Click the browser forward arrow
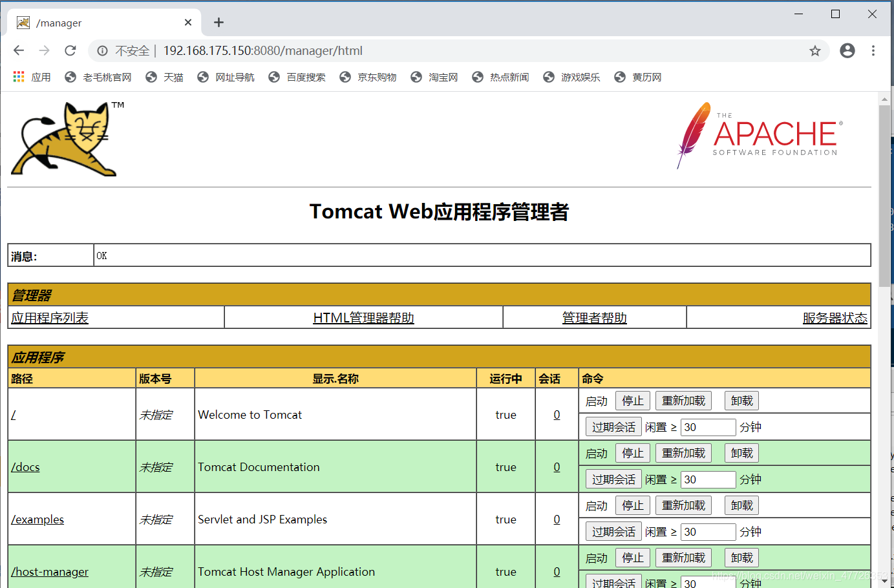Image resolution: width=894 pixels, height=588 pixels. pyautogui.click(x=44, y=50)
